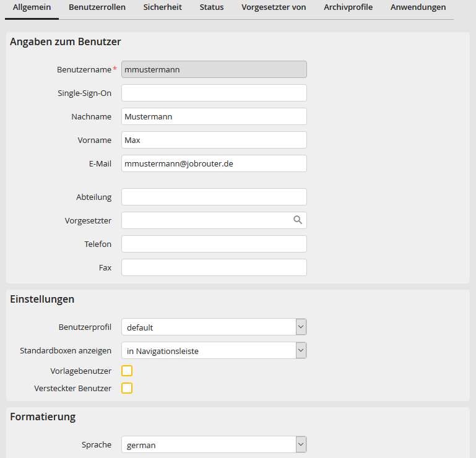Open the Sprache dropdown arrow
Viewport: 476px width, 458px height.
click(301, 444)
